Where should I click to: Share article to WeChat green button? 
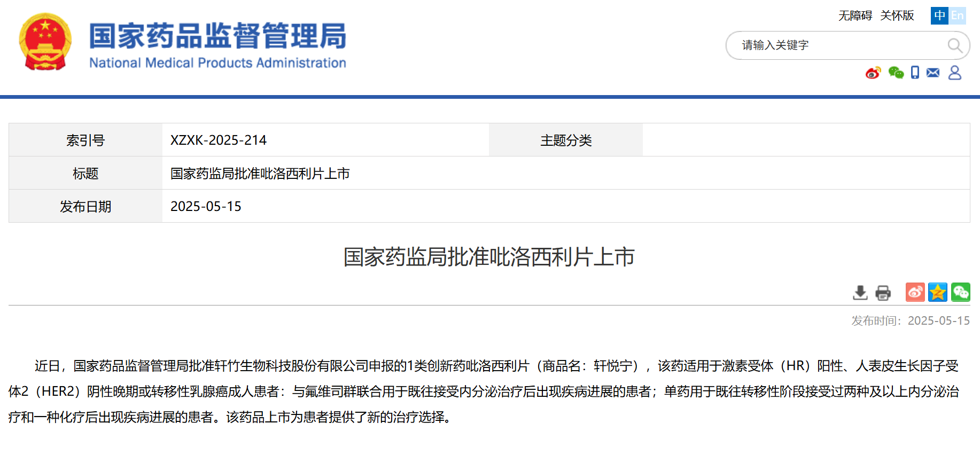pyautogui.click(x=960, y=292)
